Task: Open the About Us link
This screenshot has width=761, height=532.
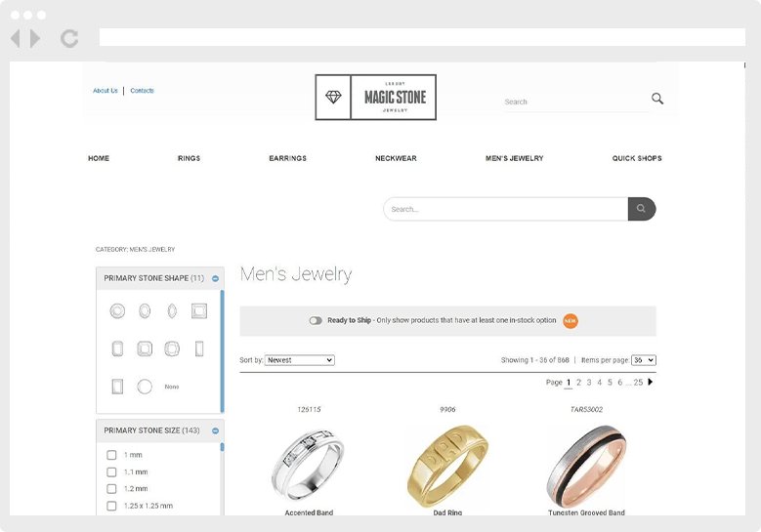Action: [x=106, y=91]
